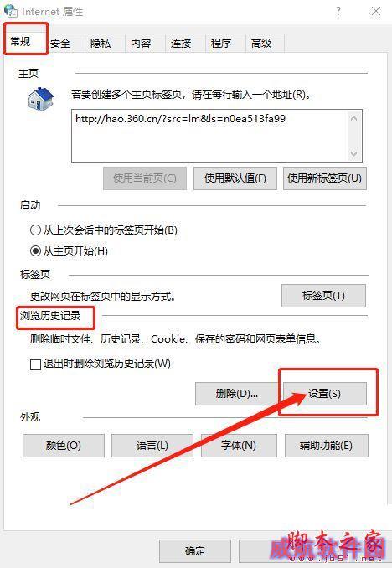Screen dimensions: 392x568
Task: Click the homepage box scroll down arrow
Action: coord(354,154)
